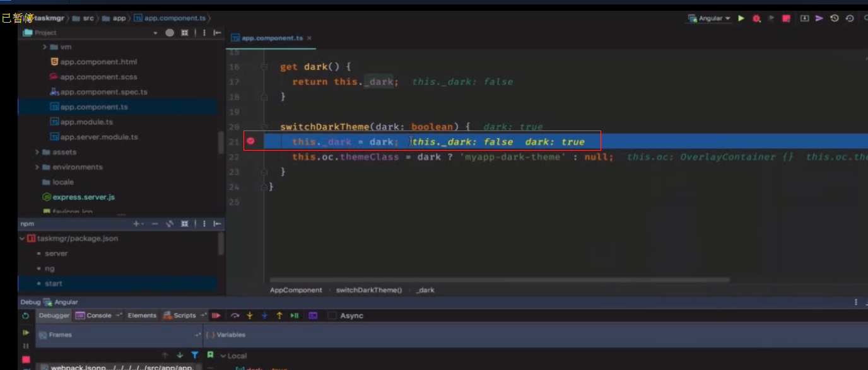Click the locate-target icon in Project panel
Image resolution: width=868 pixels, height=370 pixels.
click(170, 33)
